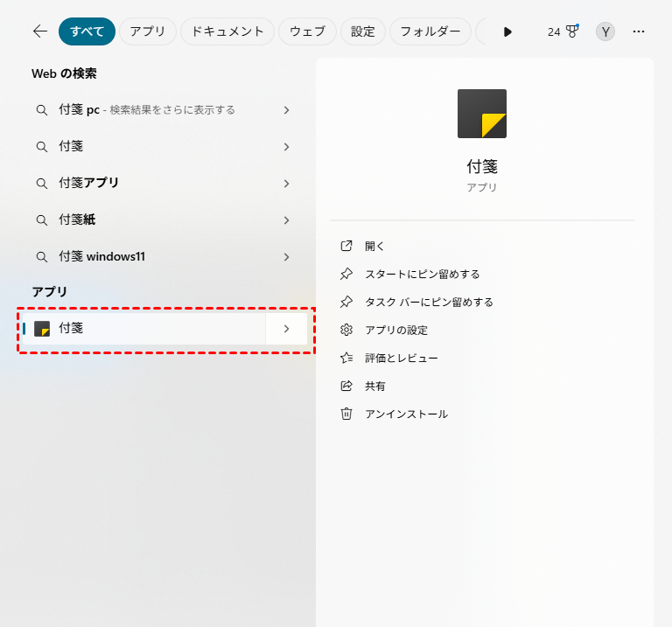Click the gear icon beside アプリの設定
Viewport: 672px width, 627px height.
(346, 330)
